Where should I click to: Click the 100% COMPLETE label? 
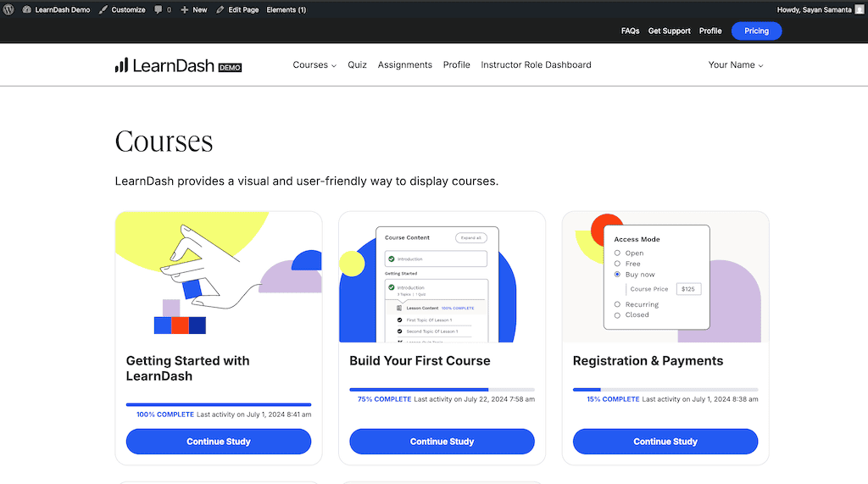[x=165, y=414]
